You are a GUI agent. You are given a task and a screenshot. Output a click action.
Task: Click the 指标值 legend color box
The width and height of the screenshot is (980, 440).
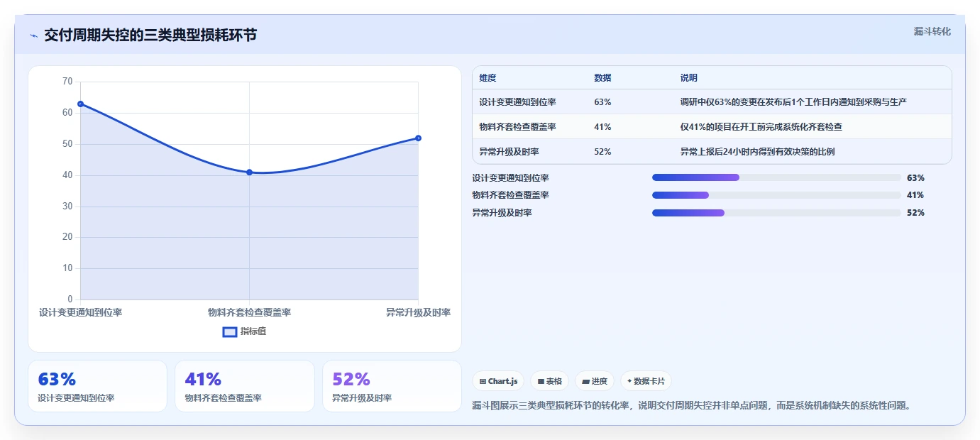point(230,331)
